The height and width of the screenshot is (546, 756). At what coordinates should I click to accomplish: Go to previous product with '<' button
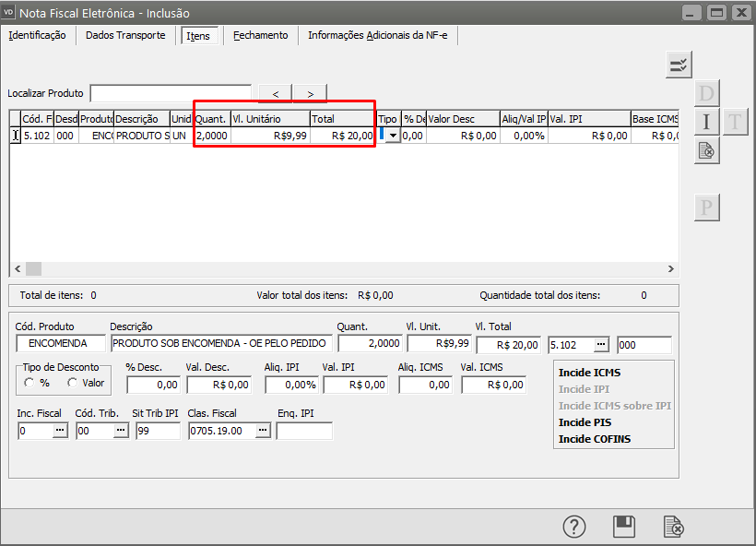point(275,93)
